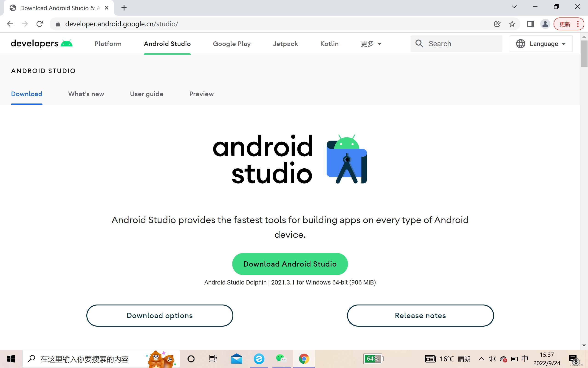Switch to the Download tab
Viewport: 588px width, 368px height.
pos(27,94)
